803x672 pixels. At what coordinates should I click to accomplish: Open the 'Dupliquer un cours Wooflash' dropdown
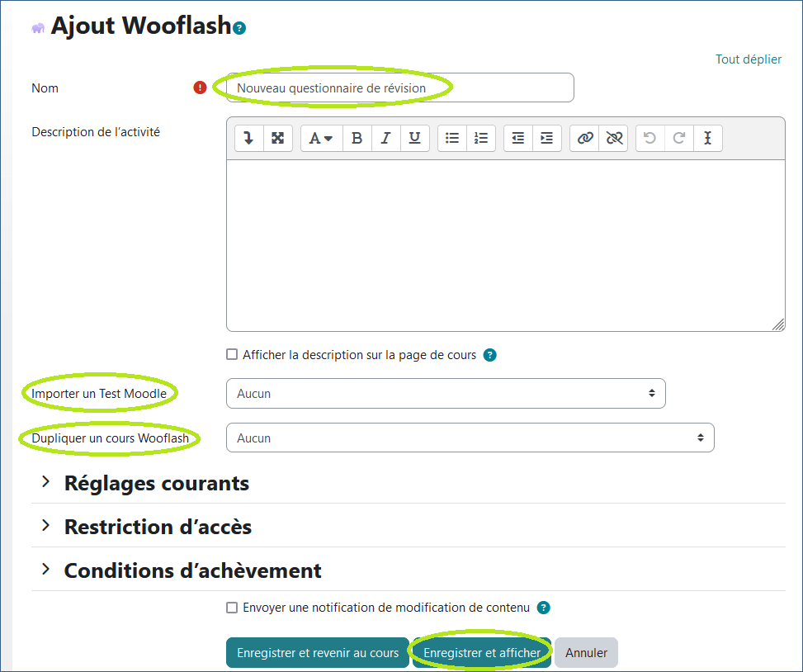(x=470, y=438)
